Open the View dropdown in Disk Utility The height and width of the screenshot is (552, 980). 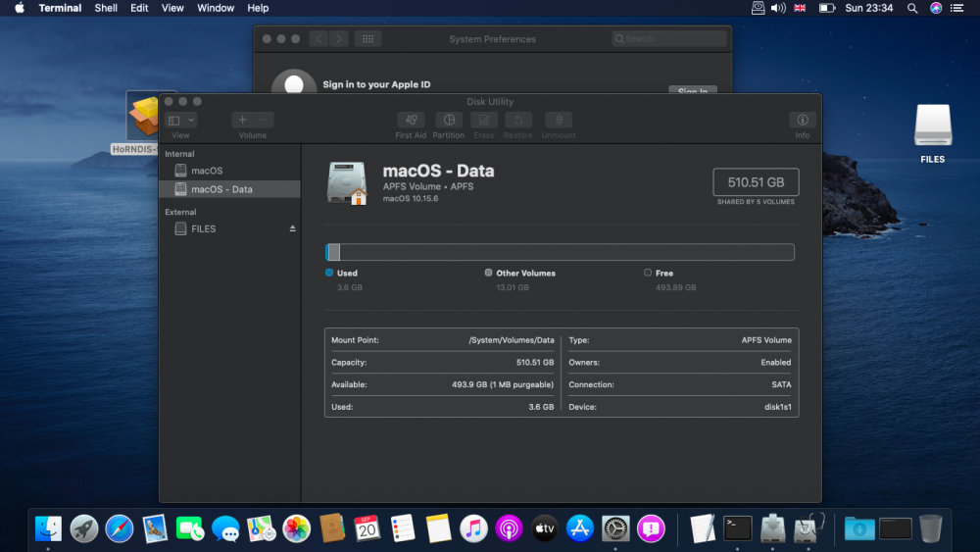point(181,120)
